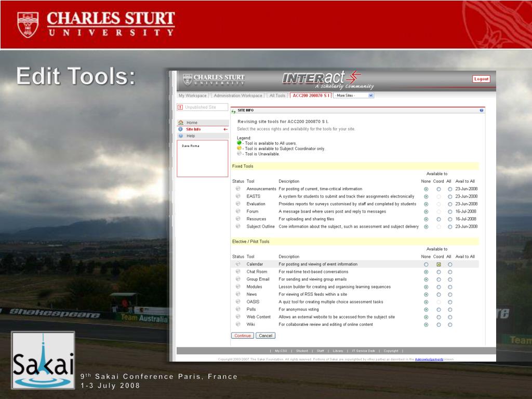
Task: Click the blue help icon in the Site Info header
Action: tap(482, 110)
